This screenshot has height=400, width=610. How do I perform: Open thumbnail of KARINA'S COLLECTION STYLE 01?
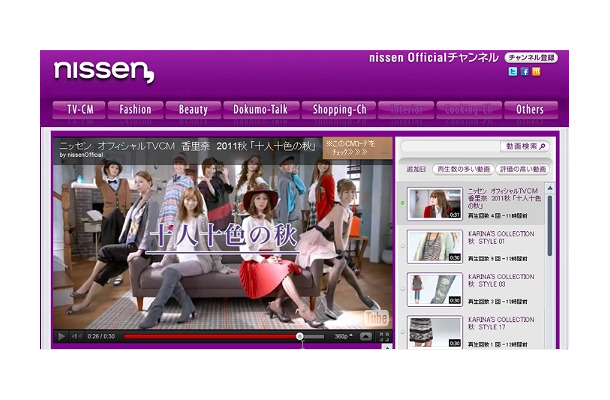(435, 247)
